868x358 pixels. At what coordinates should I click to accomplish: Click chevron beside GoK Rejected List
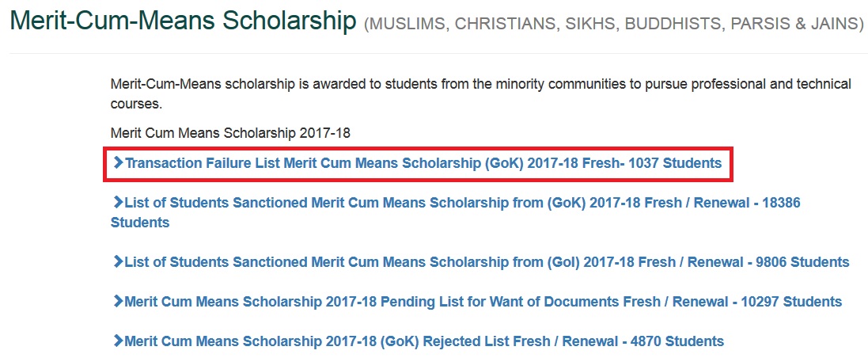click(x=119, y=341)
